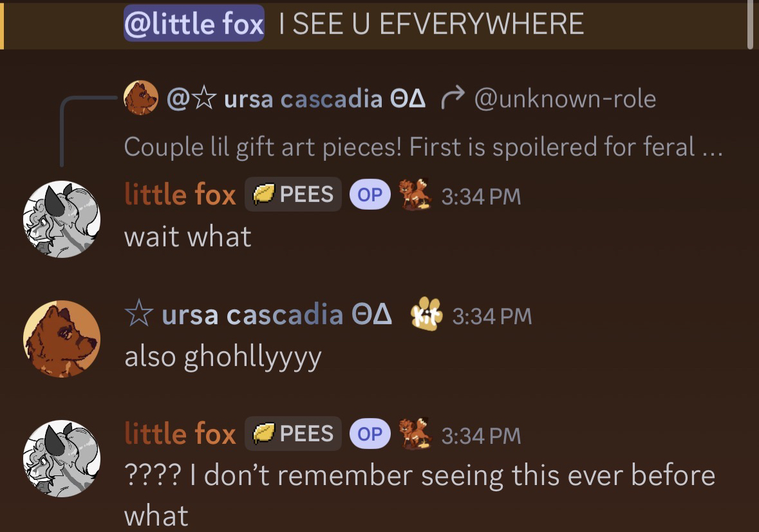759x532 pixels.
Task: Click ursa cascadia's bear avatar
Action: pyautogui.click(x=62, y=338)
